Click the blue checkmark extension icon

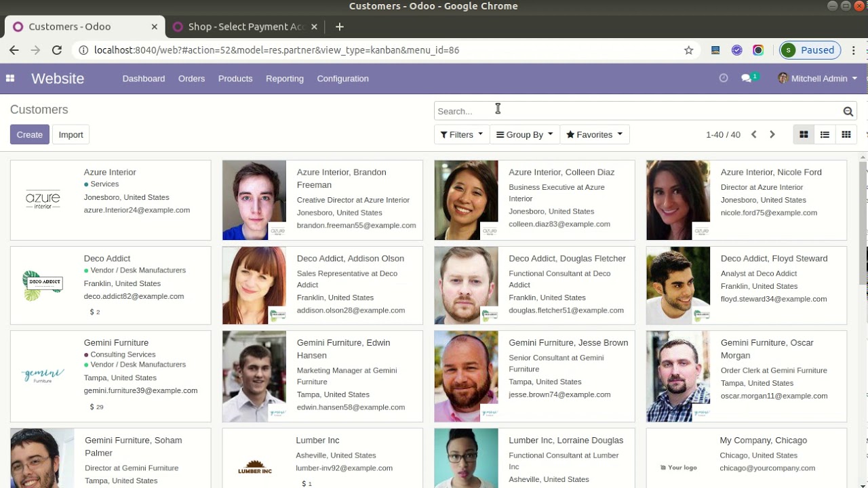(x=737, y=50)
